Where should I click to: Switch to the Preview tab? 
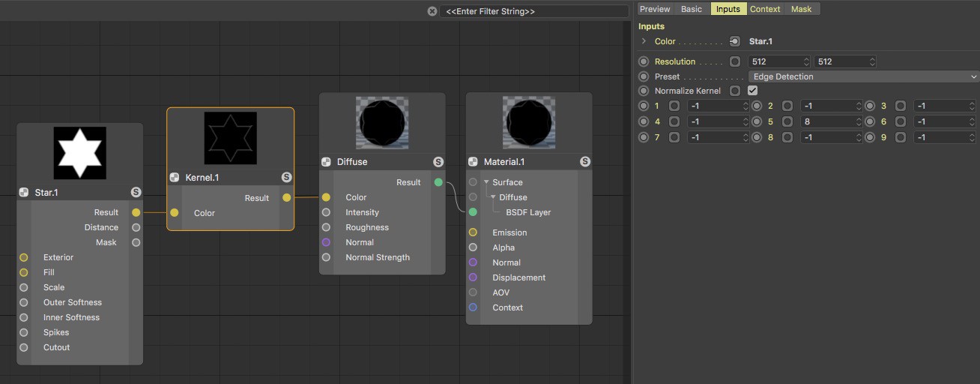tap(655, 9)
